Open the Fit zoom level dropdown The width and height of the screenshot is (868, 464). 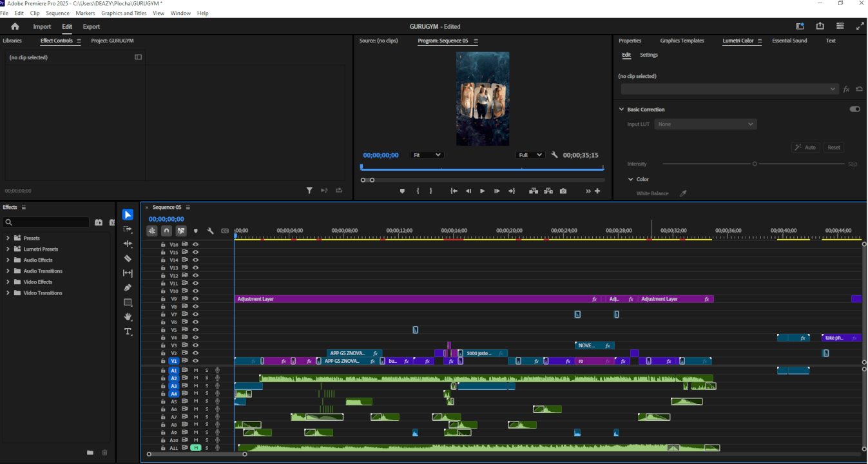click(x=427, y=155)
